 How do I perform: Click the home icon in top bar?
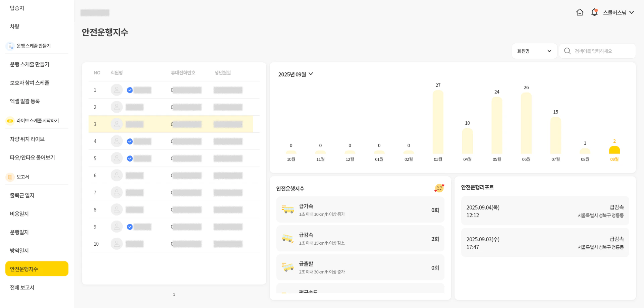pyautogui.click(x=580, y=12)
